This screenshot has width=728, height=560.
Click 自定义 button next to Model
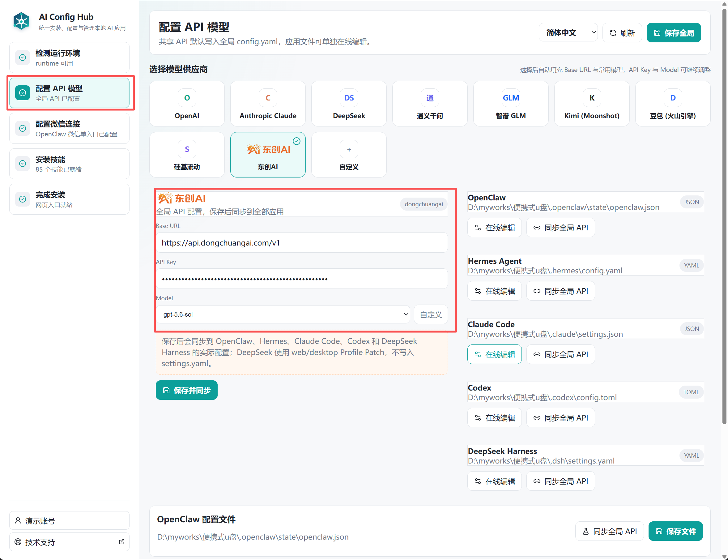click(431, 314)
